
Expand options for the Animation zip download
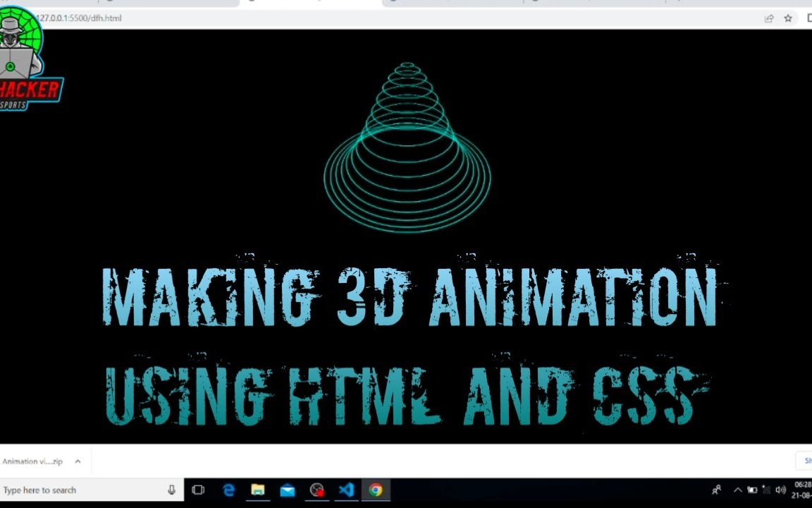(78, 461)
